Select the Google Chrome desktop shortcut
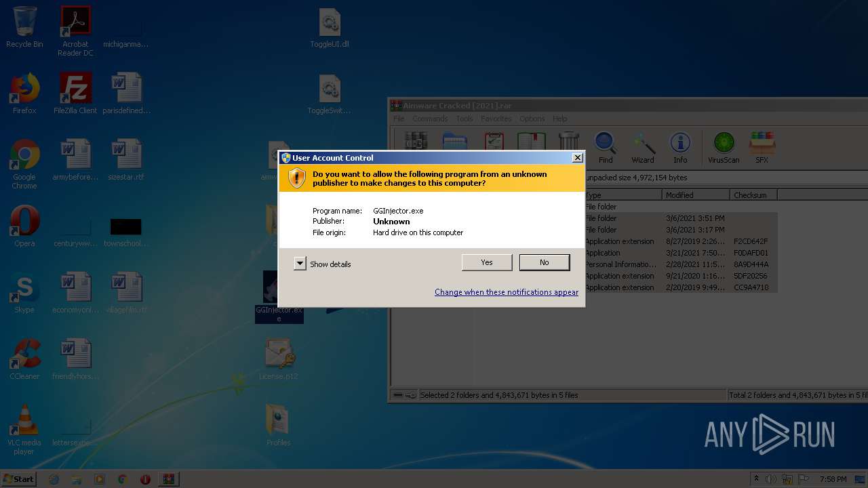The image size is (868, 488). 24,164
